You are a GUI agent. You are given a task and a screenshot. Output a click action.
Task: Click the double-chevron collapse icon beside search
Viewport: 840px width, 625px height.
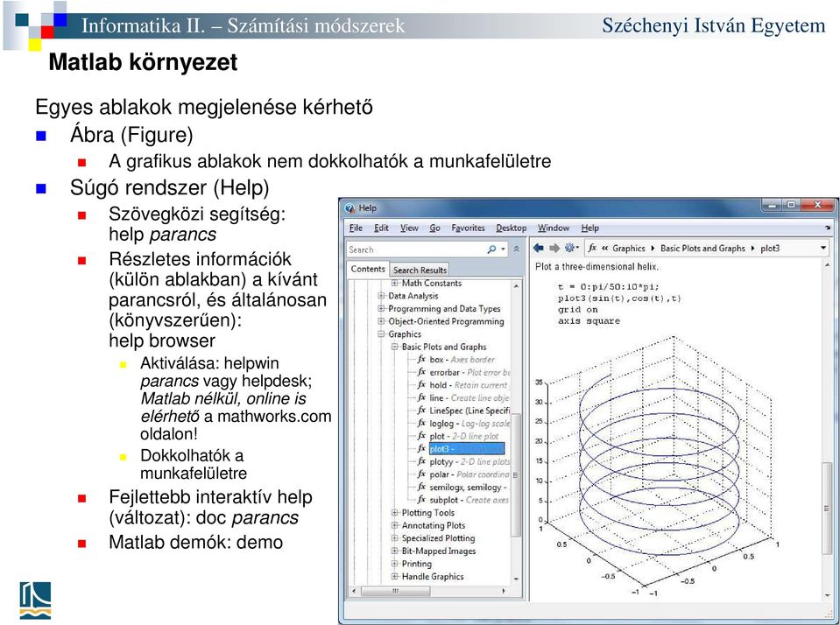tap(517, 249)
